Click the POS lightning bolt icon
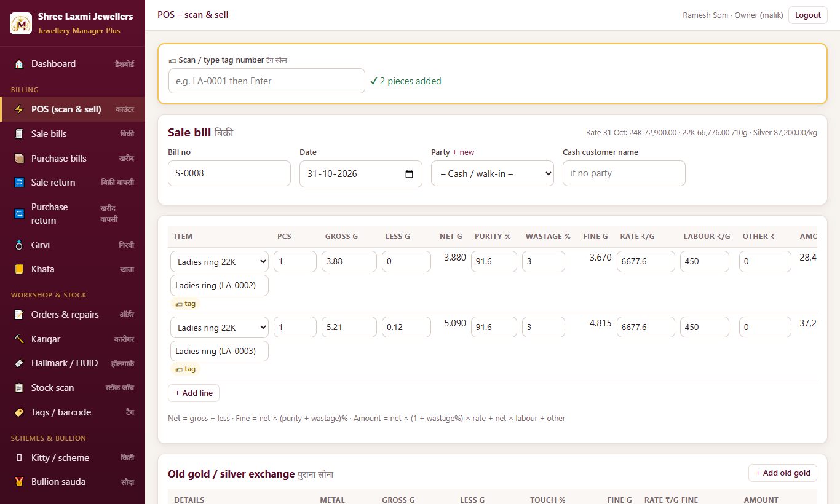The height and width of the screenshot is (504, 840). 19,109
